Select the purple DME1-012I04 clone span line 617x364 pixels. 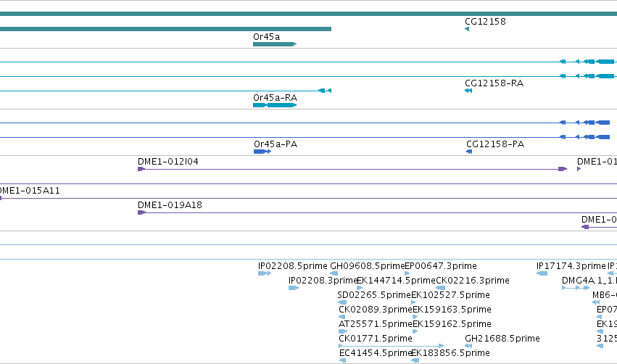(x=352, y=169)
